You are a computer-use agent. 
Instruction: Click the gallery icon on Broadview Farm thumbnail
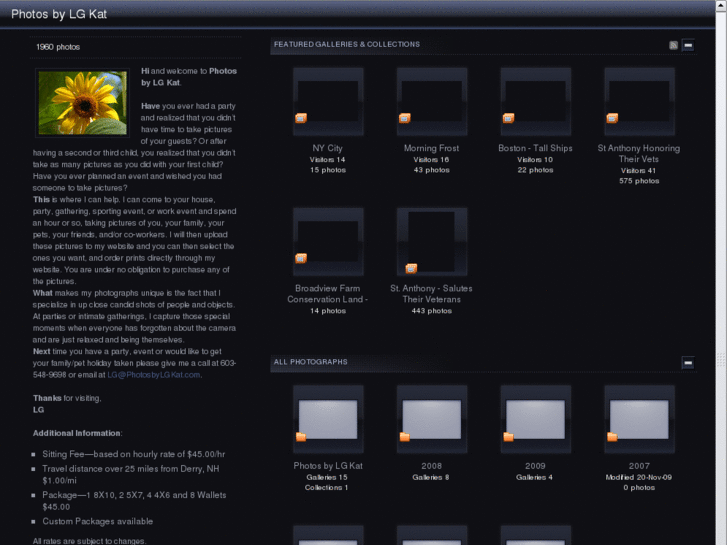point(301,258)
